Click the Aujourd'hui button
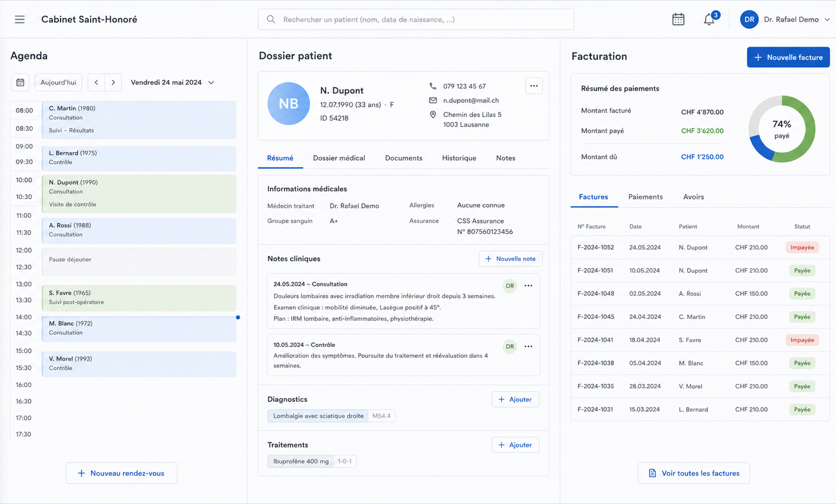This screenshot has height=504, width=836. tap(58, 82)
